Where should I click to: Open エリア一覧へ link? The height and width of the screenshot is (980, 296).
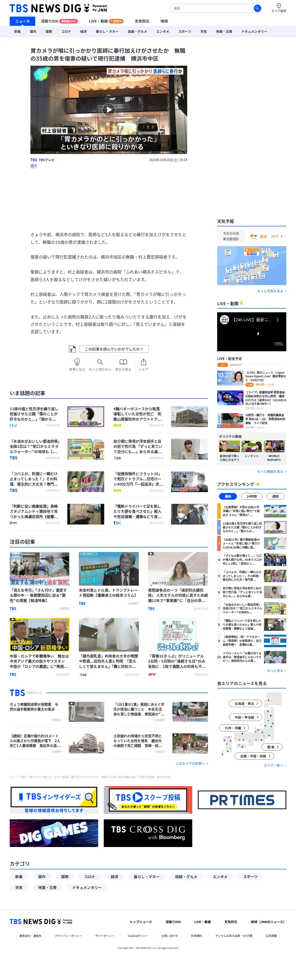click(x=275, y=765)
